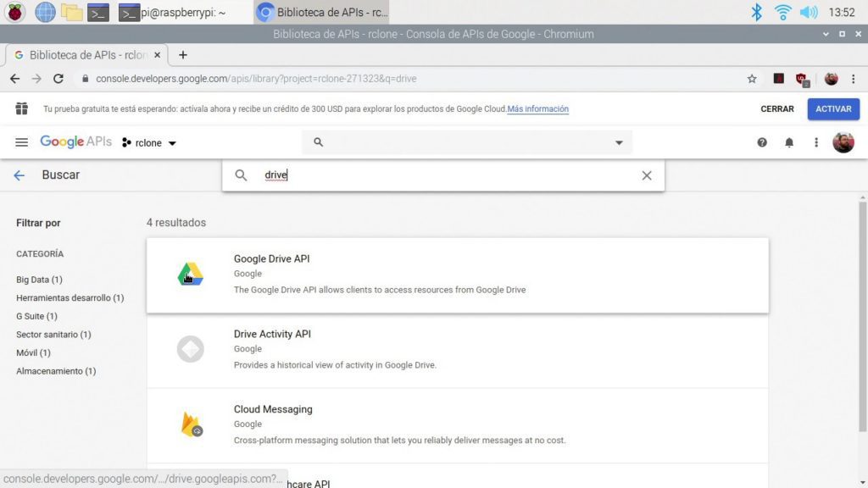Click the help question mark icon
This screenshot has width=868, height=488.
(x=762, y=142)
